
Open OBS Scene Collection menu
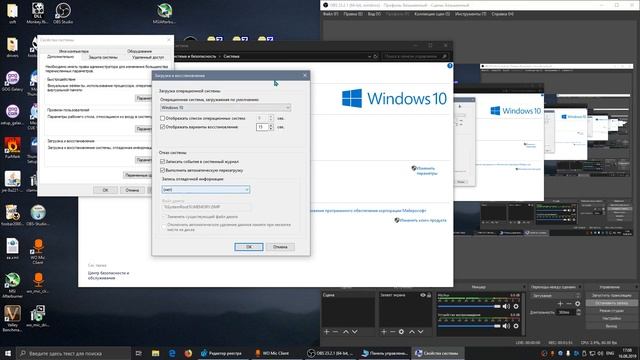pyautogui.click(x=432, y=14)
